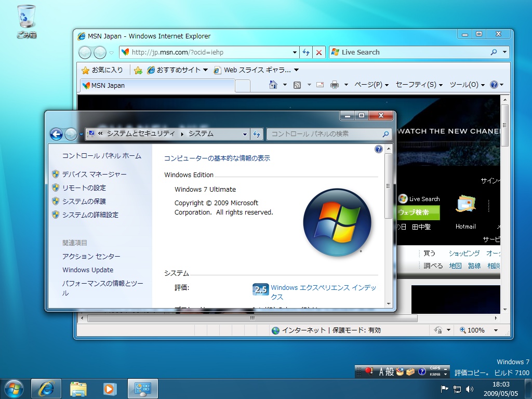Open ページ(P) menu in IE
This screenshot has width=532, height=399.
click(371, 85)
